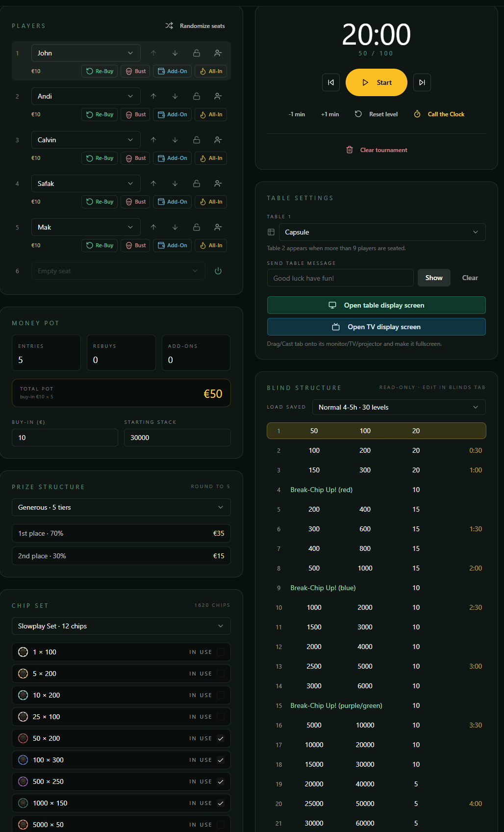Click Call the Clock

click(x=439, y=114)
